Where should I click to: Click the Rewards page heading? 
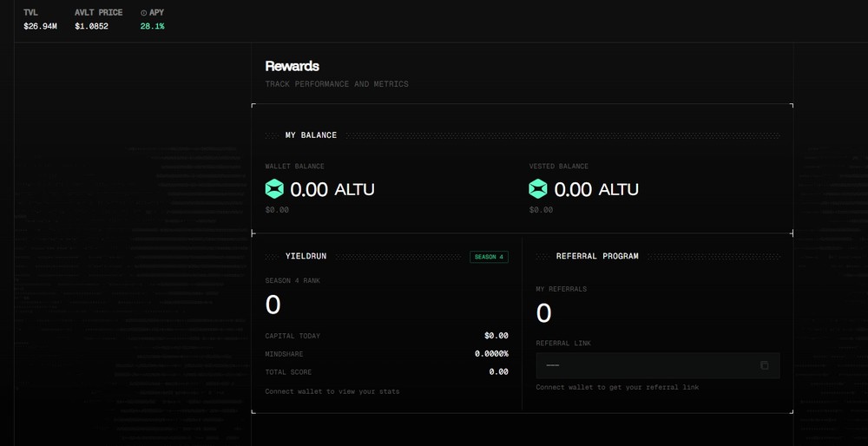click(293, 66)
